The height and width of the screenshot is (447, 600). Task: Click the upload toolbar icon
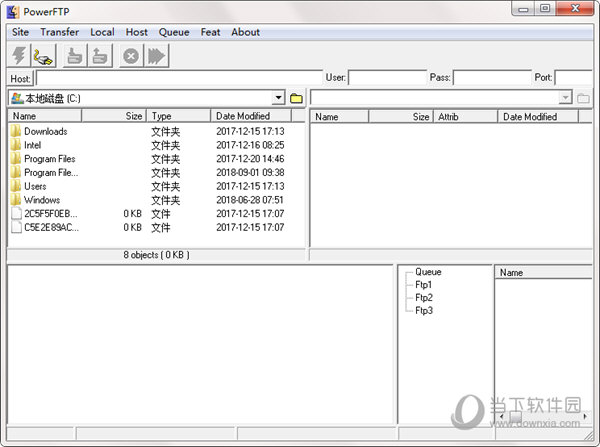tap(100, 56)
